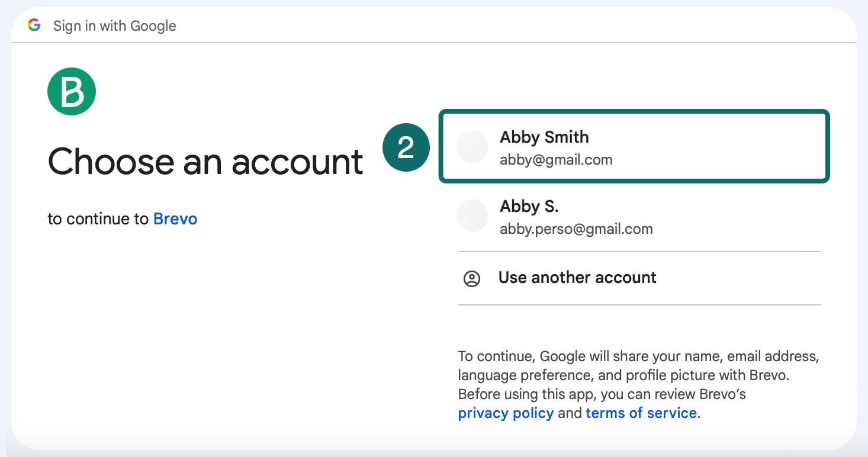The width and height of the screenshot is (868, 457).
Task: Open Brevo's terms of service
Action: tap(641, 413)
